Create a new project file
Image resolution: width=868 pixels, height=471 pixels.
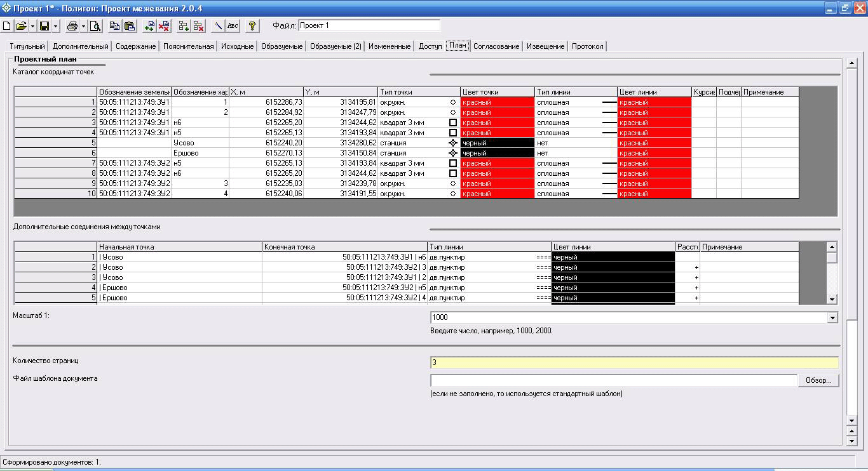(x=7, y=26)
